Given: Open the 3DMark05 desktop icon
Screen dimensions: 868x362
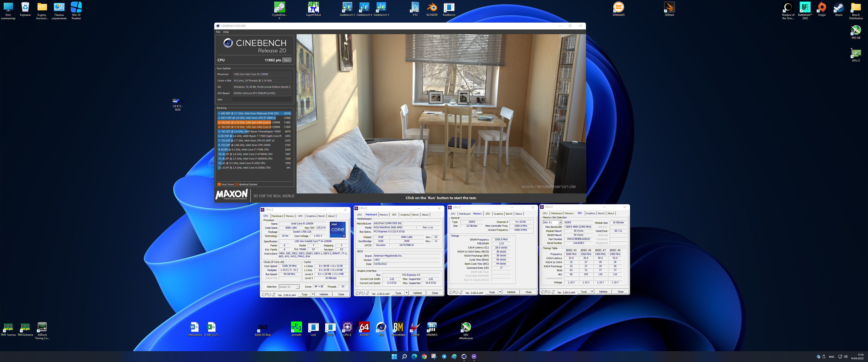Looking at the screenshot, I should pyautogui.click(x=618, y=9).
